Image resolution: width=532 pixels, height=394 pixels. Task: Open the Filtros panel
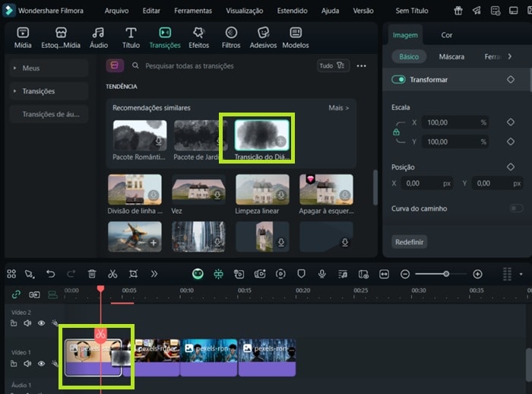pyautogui.click(x=231, y=38)
